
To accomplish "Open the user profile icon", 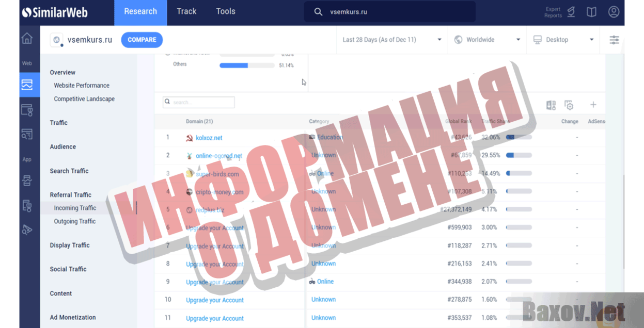I will (614, 12).
